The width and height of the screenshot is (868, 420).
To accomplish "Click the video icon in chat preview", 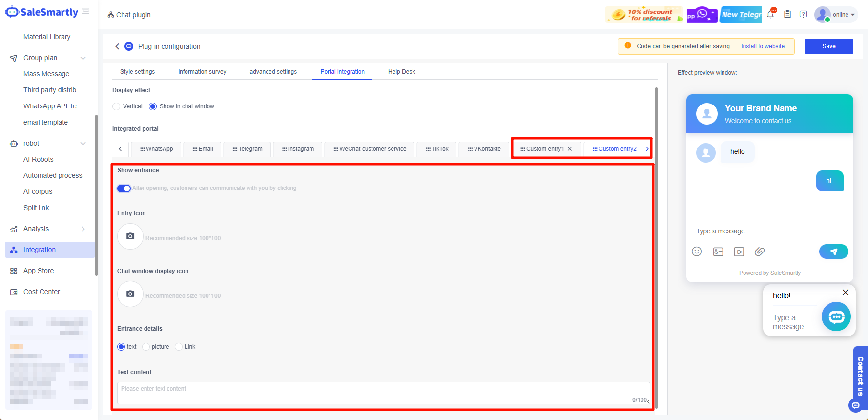I will click(x=739, y=252).
